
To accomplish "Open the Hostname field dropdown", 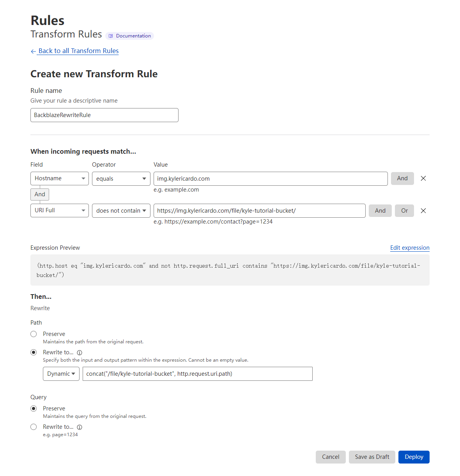I will [x=60, y=178].
